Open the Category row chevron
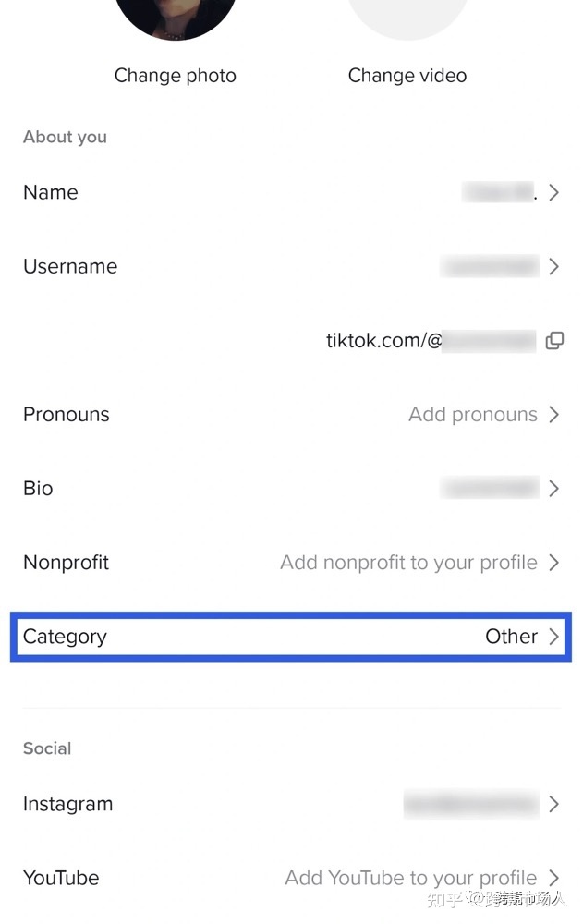This screenshot has width=583, height=924. coord(553,637)
